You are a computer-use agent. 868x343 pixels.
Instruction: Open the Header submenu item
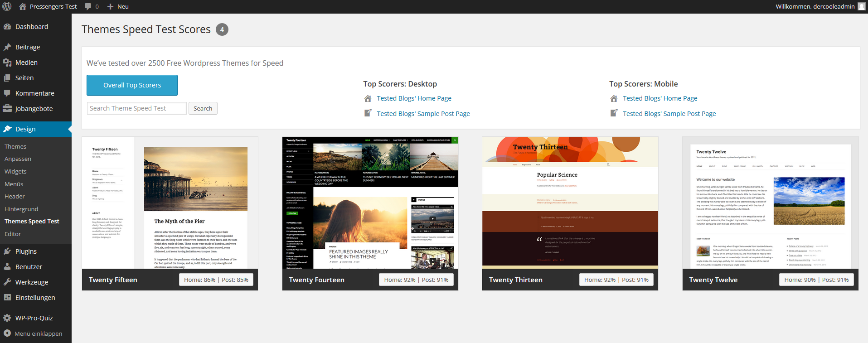(x=15, y=197)
